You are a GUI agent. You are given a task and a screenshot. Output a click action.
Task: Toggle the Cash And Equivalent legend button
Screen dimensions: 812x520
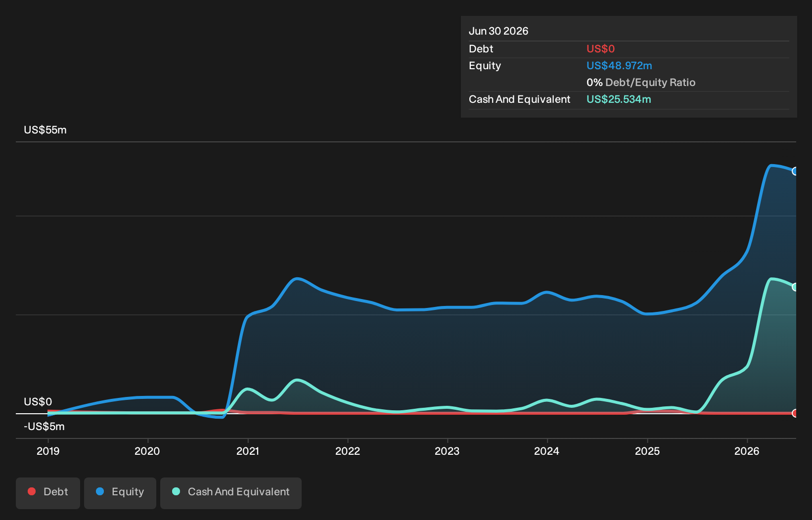(231, 493)
